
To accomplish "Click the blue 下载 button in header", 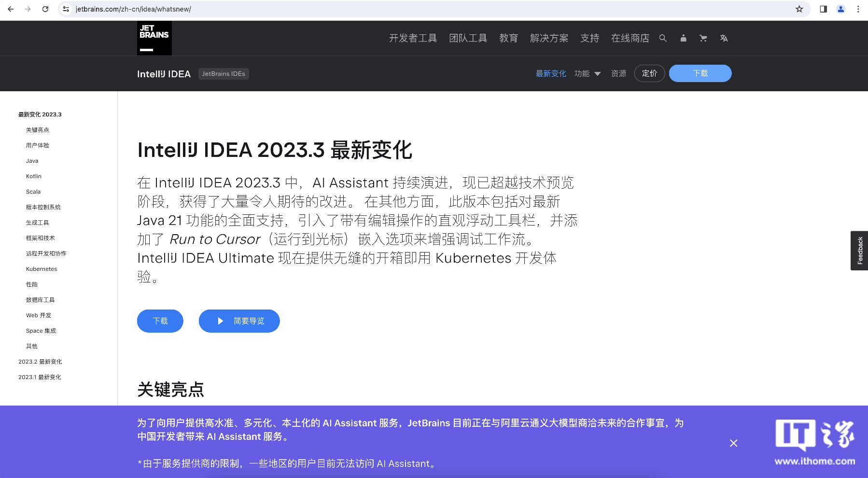I will 700,73.
